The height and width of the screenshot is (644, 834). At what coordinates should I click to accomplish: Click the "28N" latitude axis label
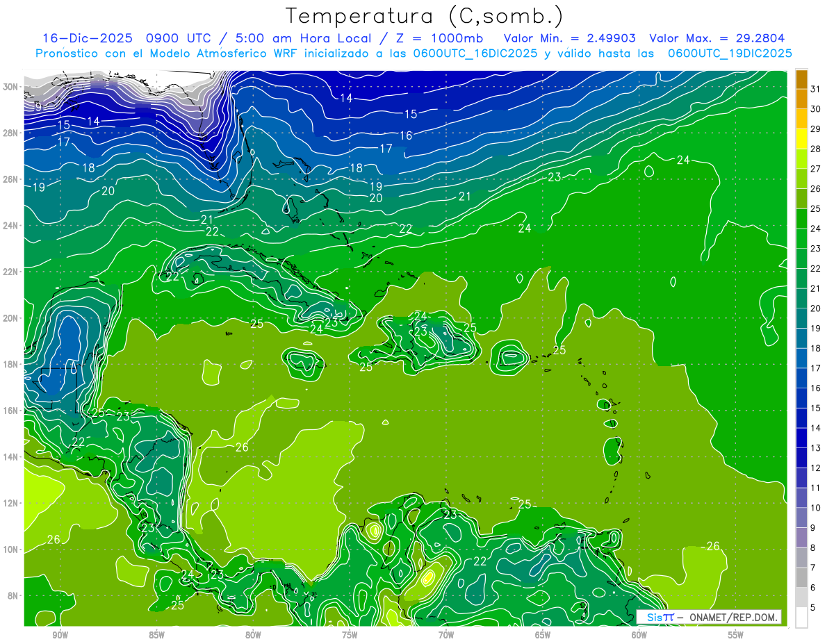click(x=10, y=133)
